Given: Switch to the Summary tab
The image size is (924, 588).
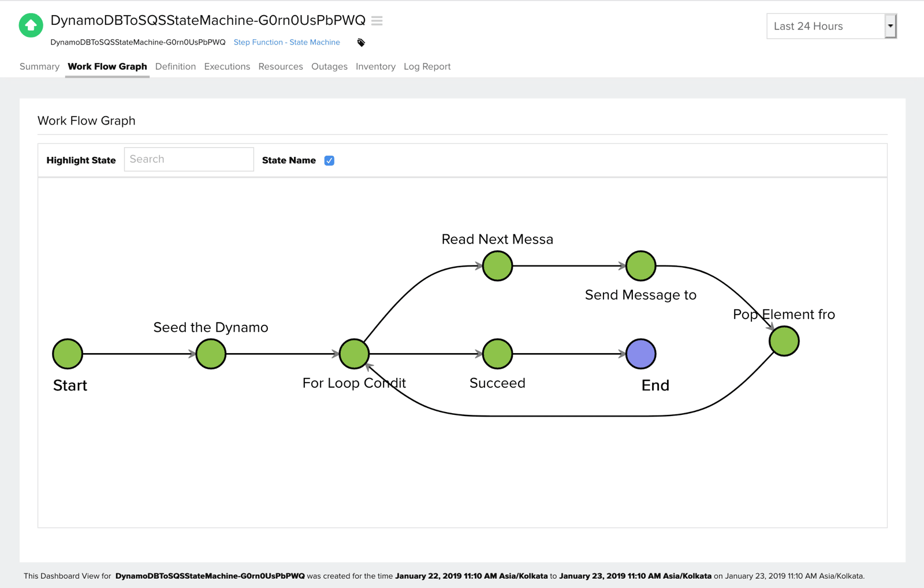Looking at the screenshot, I should (x=39, y=66).
